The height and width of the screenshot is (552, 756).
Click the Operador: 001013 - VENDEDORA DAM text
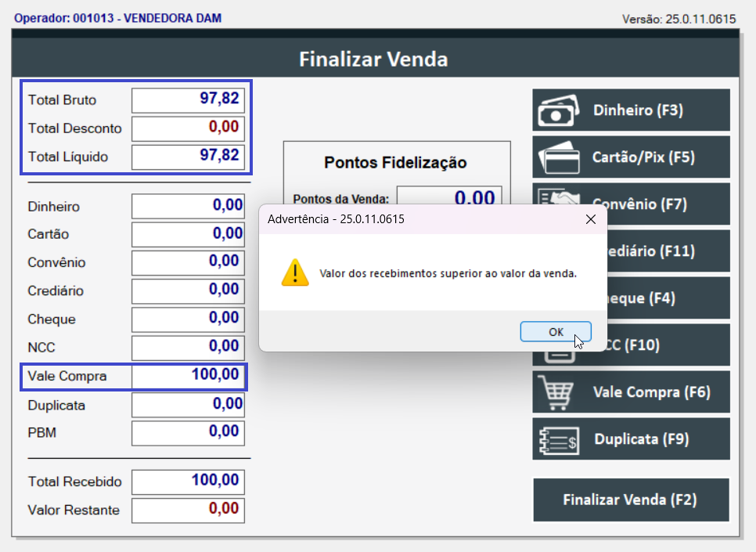pyautogui.click(x=117, y=18)
